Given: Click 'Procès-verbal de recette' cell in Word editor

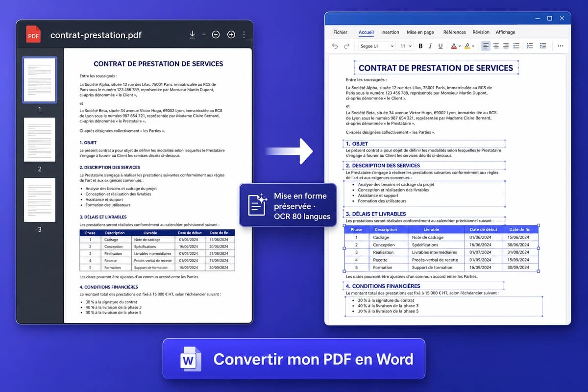Looking at the screenshot, I should tap(435, 260).
